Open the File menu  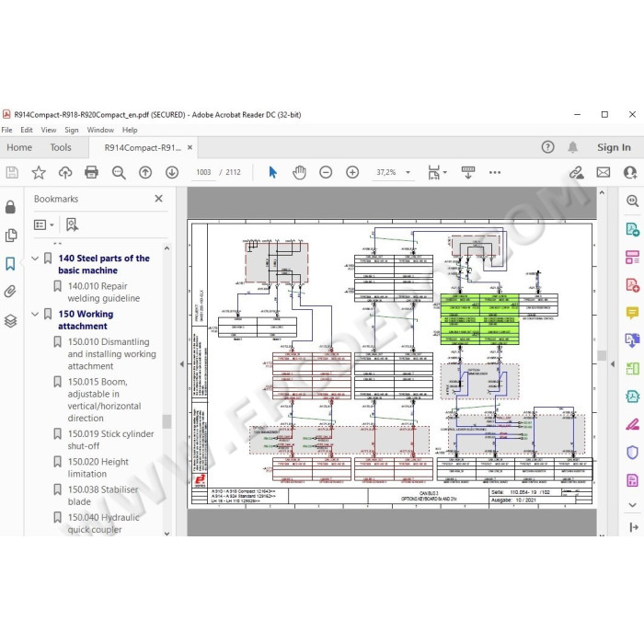tap(7, 131)
